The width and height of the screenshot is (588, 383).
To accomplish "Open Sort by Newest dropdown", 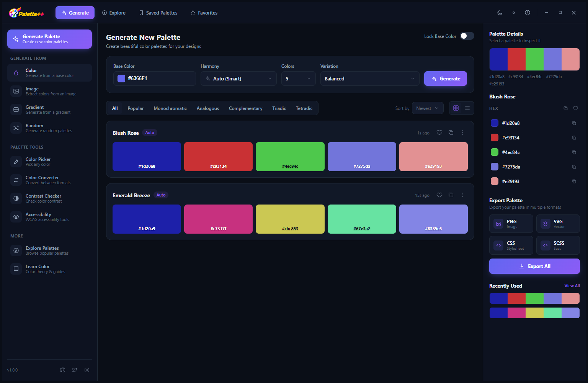I will tap(428, 108).
